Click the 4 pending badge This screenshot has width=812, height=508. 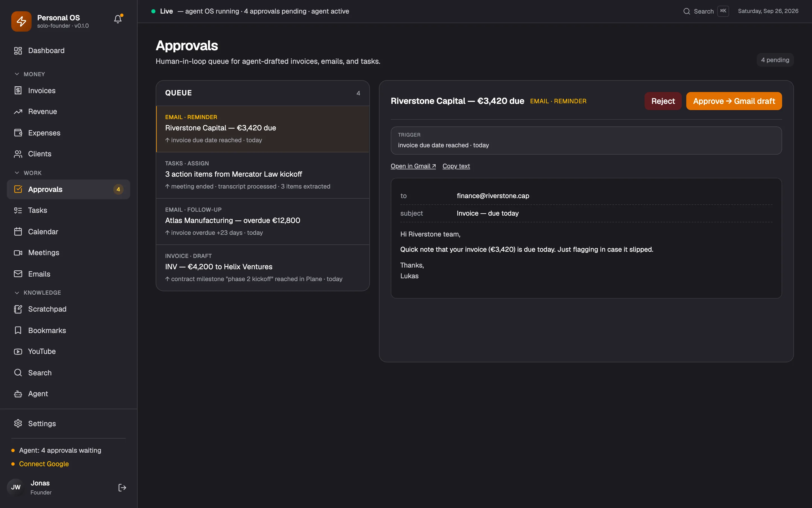[775, 60]
